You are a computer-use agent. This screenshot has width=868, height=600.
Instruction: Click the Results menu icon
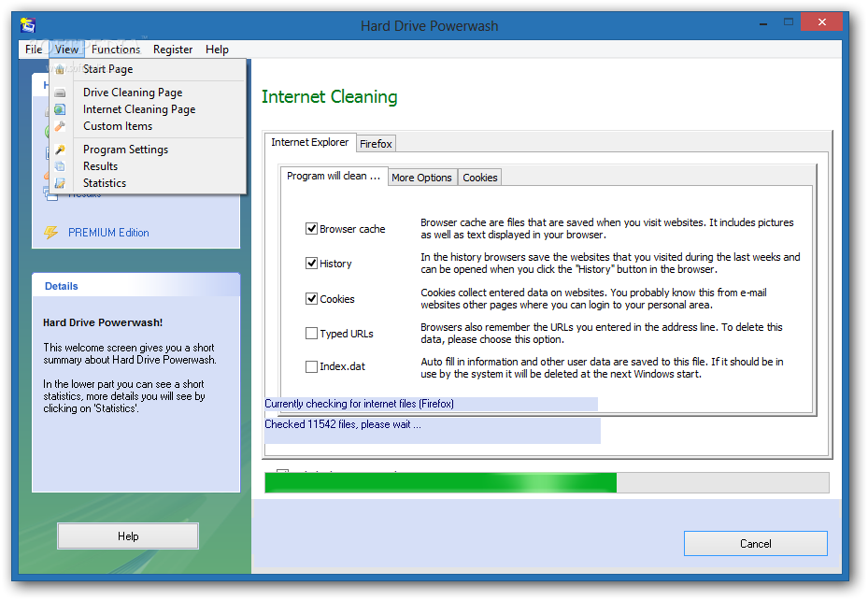60,166
